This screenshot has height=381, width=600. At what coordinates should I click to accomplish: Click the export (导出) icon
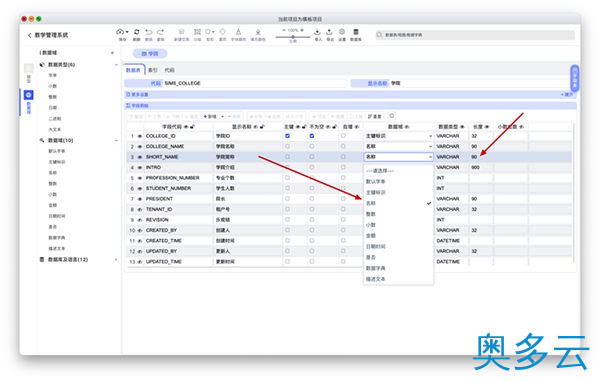pyautogui.click(x=329, y=32)
